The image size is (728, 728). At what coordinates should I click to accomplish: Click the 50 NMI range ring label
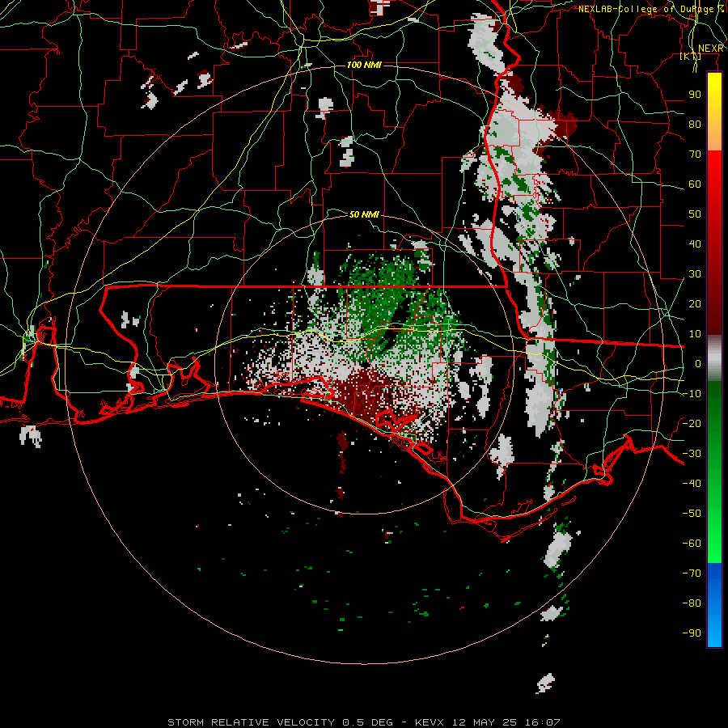point(364,214)
